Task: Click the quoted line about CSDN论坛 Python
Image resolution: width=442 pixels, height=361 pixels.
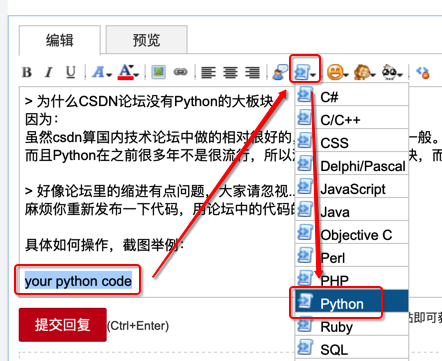Action: click(149, 101)
